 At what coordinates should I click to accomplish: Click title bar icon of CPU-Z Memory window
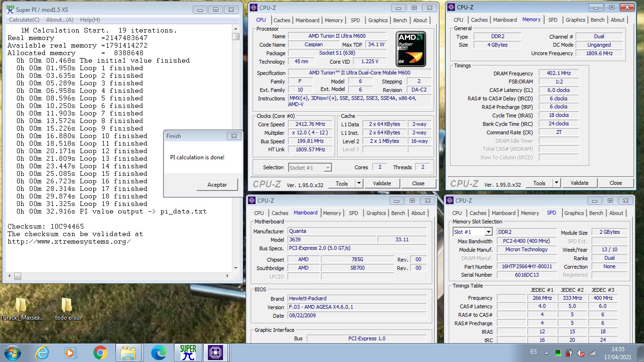point(451,7)
